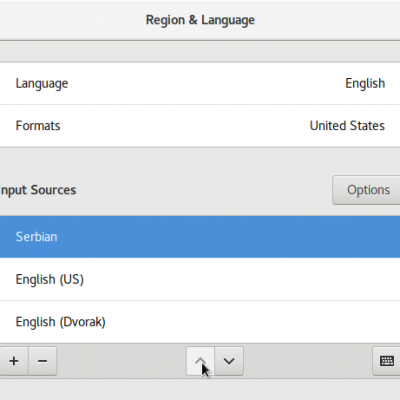Add a new input source with plus button
The image size is (400, 400).
tap(14, 361)
